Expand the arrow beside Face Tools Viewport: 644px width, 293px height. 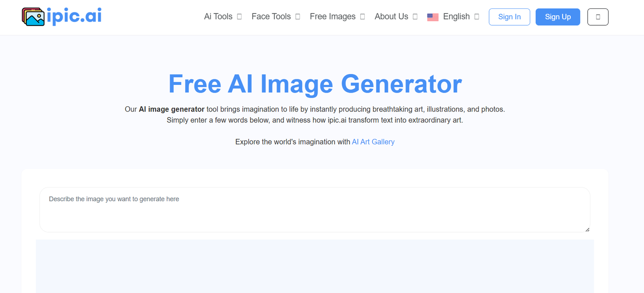point(298,17)
